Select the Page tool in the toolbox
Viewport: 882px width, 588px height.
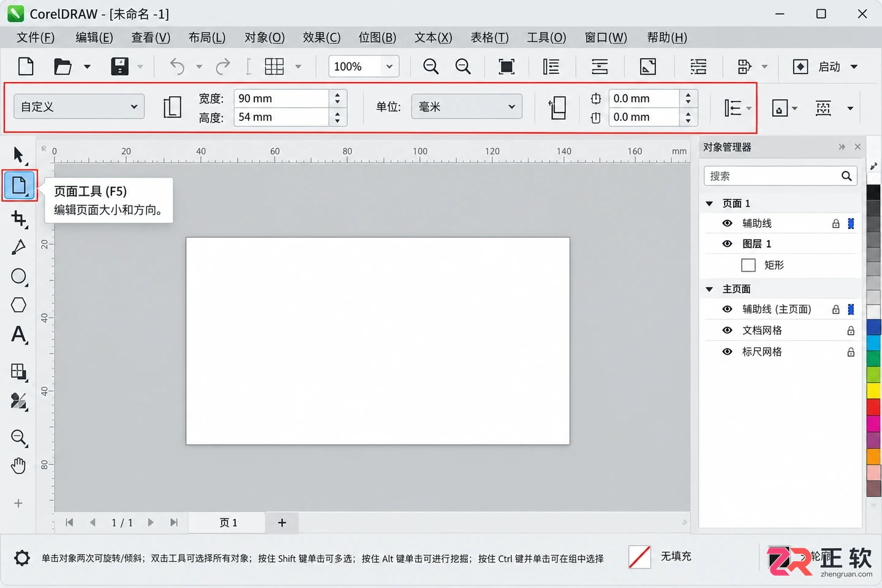(20, 186)
